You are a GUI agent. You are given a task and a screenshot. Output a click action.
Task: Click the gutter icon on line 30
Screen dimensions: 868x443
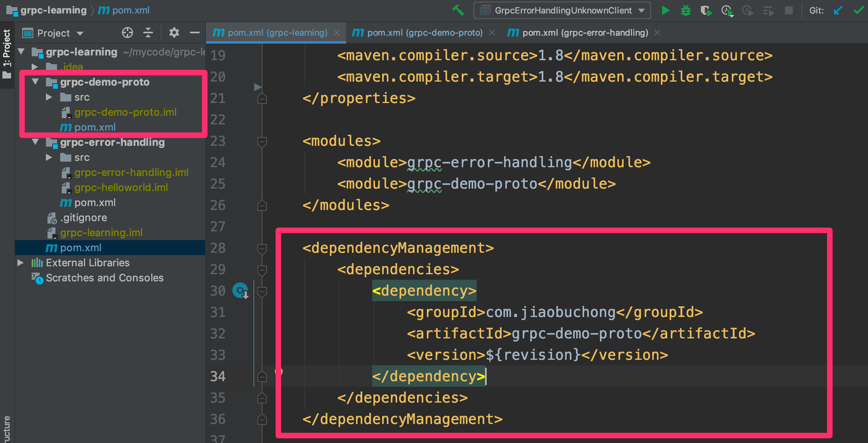pyautogui.click(x=240, y=291)
